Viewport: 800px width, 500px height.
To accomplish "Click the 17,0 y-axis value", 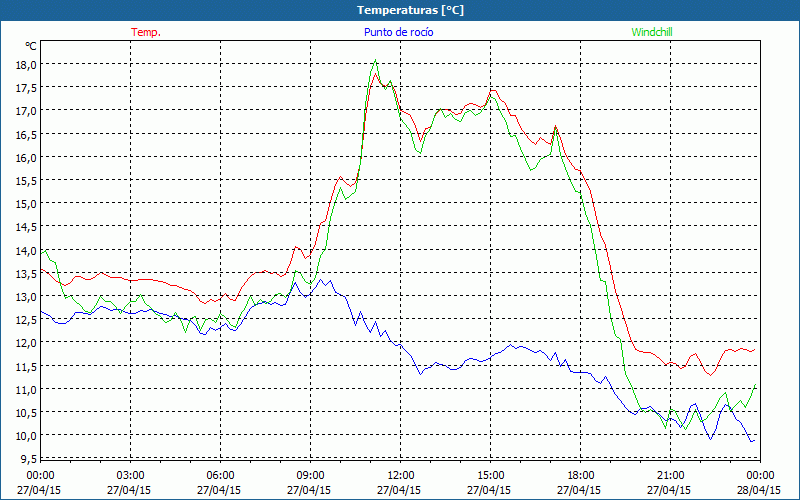I will 27,111.
